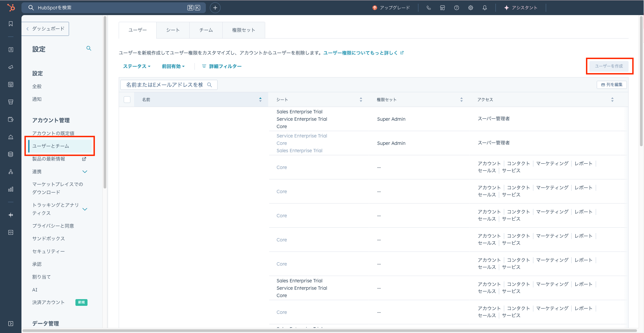
Task: Open the 前回有効 filter dropdown
Action: [x=173, y=66]
